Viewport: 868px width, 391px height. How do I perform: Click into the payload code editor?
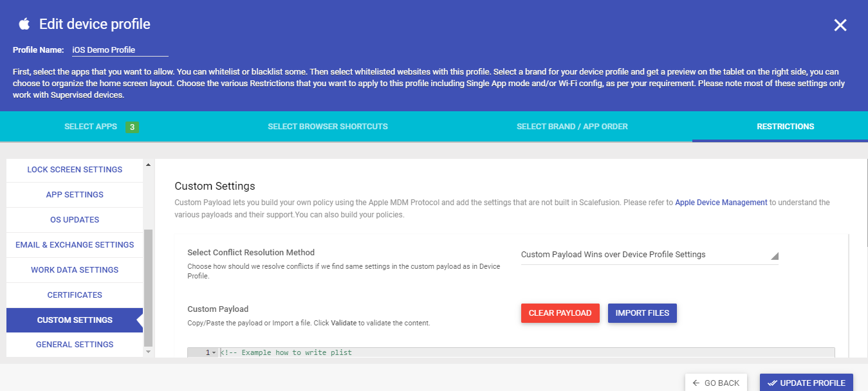pyautogui.click(x=526, y=353)
